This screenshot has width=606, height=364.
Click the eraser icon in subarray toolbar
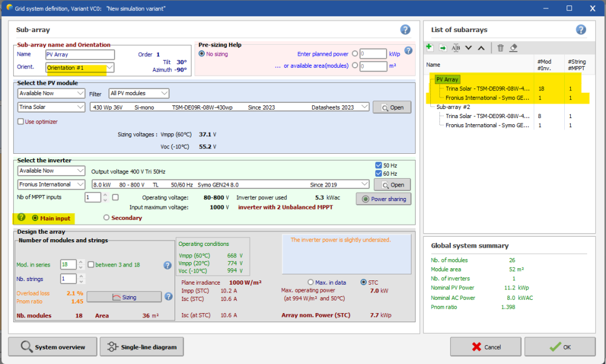(x=513, y=48)
